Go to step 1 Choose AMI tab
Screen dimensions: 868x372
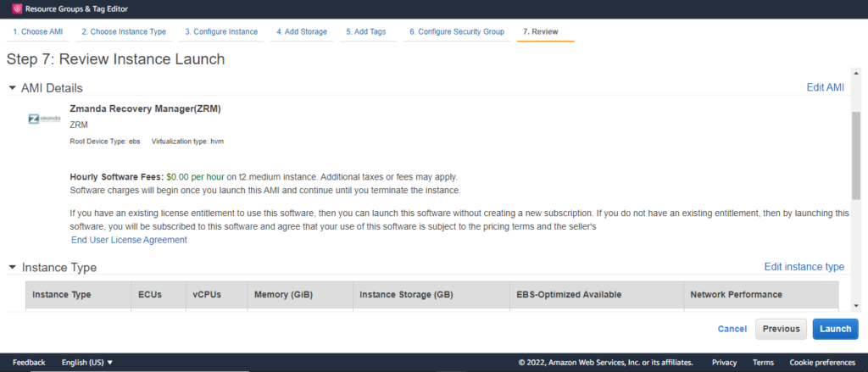click(38, 31)
